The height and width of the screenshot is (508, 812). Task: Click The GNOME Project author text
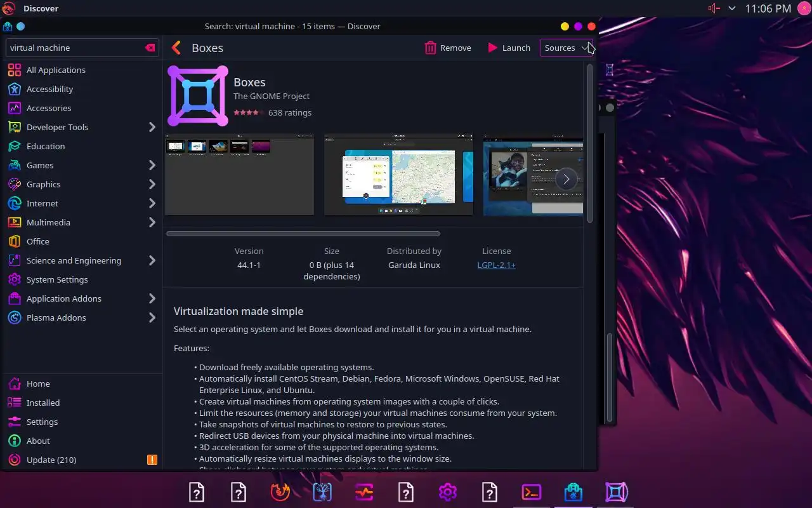tap(272, 96)
